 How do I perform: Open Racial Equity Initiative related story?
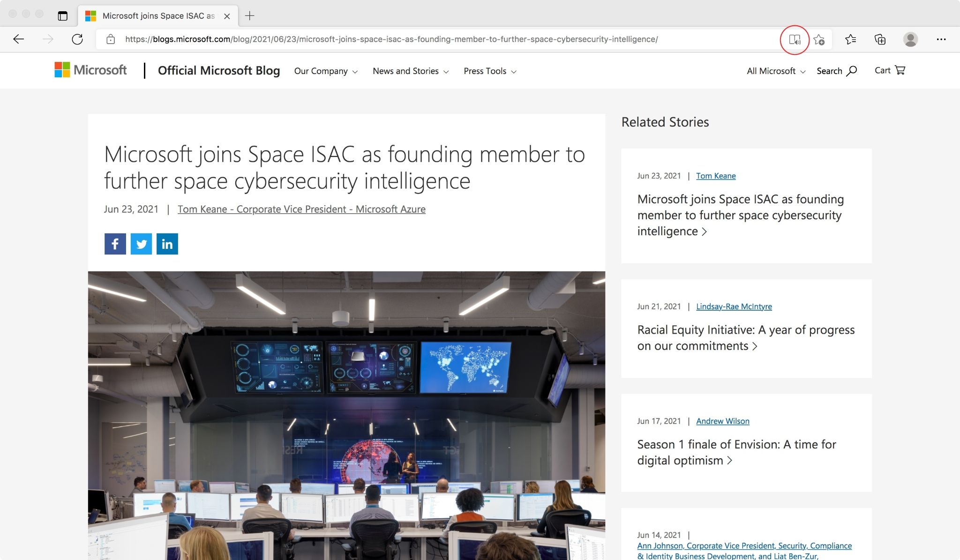point(746,338)
